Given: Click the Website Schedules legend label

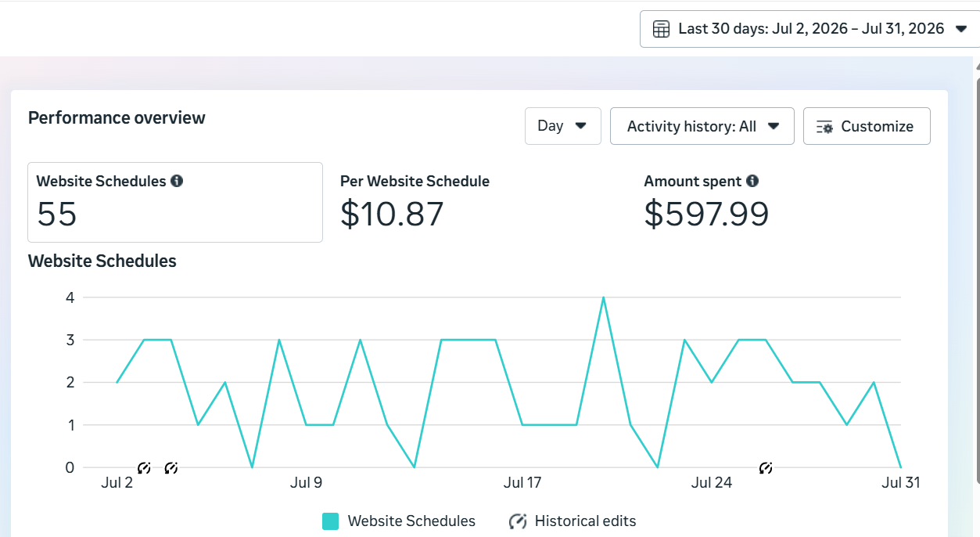Looking at the screenshot, I should tap(411, 521).
